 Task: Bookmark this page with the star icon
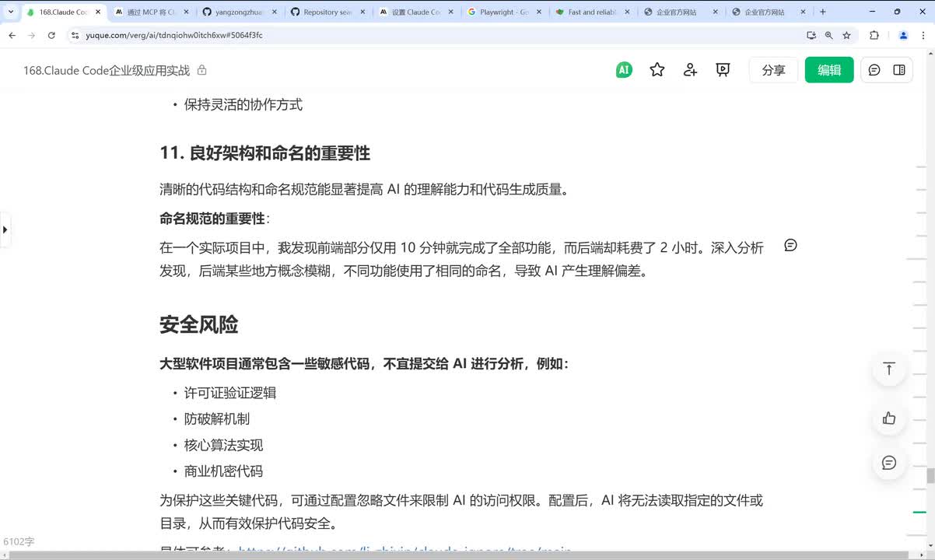(x=846, y=35)
